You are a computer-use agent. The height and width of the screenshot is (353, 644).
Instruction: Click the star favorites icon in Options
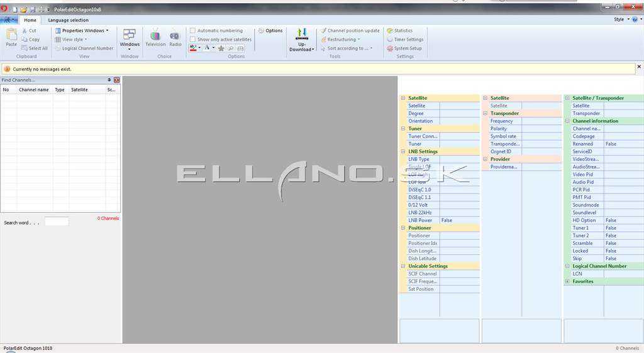tap(221, 48)
